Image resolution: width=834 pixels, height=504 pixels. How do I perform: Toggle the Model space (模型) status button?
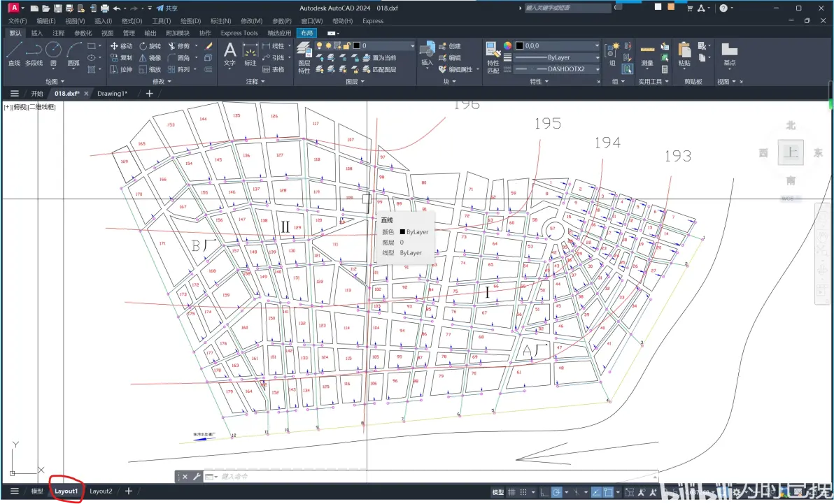(x=498, y=492)
